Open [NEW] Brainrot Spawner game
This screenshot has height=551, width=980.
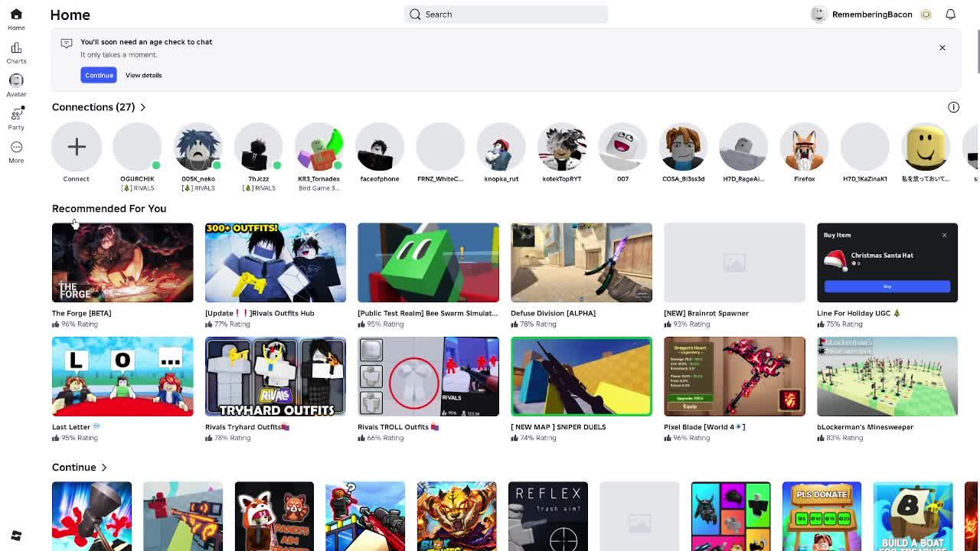point(734,262)
